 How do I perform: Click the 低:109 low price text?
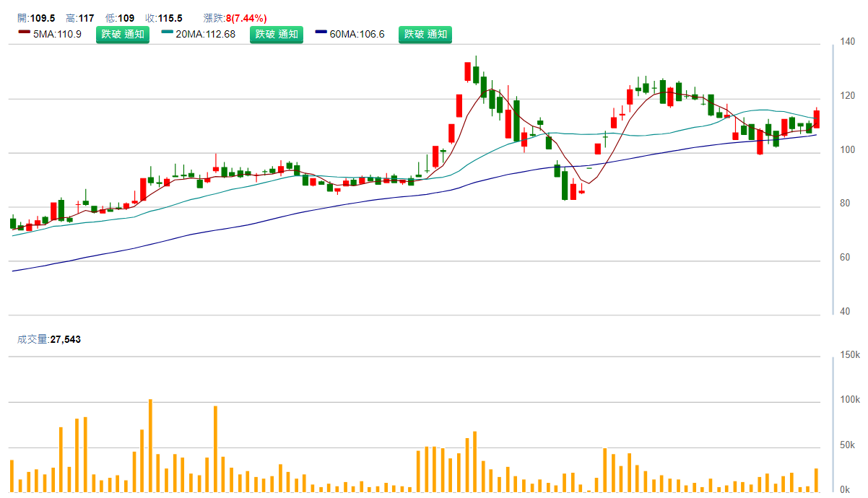(120, 18)
